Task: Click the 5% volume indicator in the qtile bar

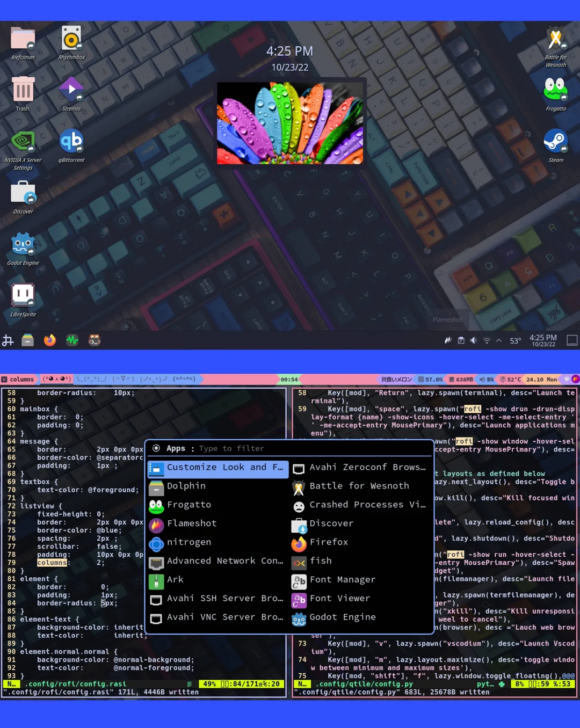Action: pyautogui.click(x=487, y=379)
